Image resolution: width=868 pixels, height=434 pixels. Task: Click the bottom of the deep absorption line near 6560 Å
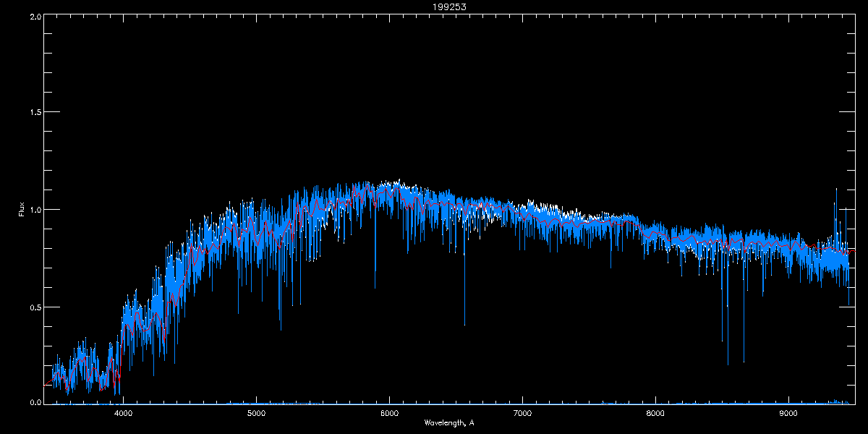coord(464,323)
